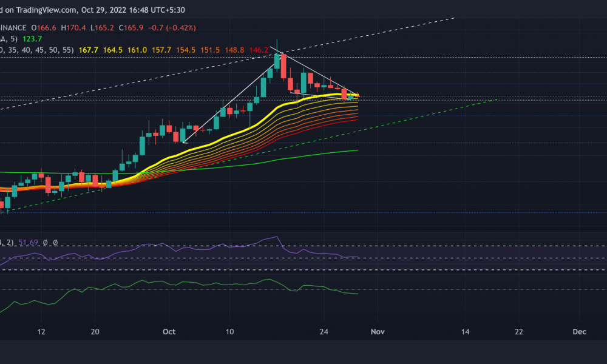The width and height of the screenshot is (607, 364).
Task: Select date label '22' on the time axis
Action: [x=519, y=332]
